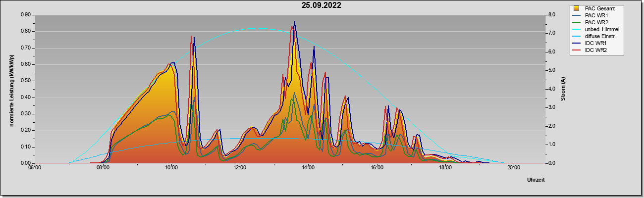Click the Strom (A) axis label
644x198 pixels.
563,89
